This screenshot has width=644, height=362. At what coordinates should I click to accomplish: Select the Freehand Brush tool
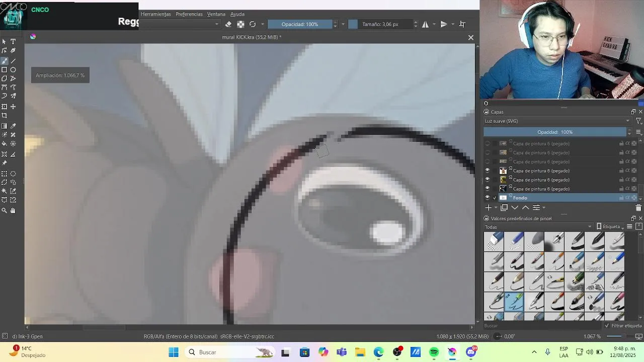(4, 61)
